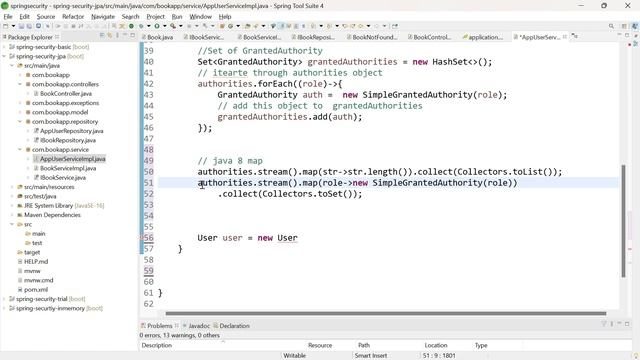
Task: Open the Refactor menu
Action: pos(73,17)
